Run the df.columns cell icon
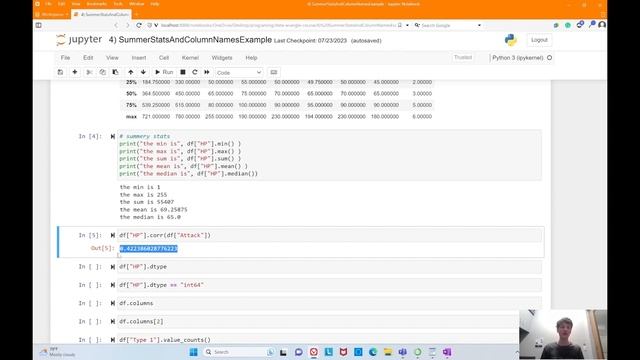Image resolution: width=640 pixels, height=360 pixels. (113, 303)
